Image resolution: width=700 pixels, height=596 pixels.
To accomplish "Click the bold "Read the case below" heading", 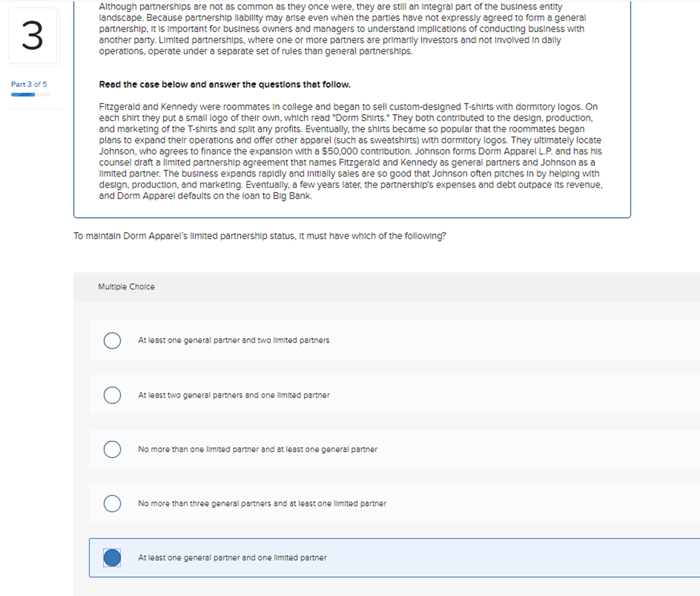I will [x=224, y=84].
